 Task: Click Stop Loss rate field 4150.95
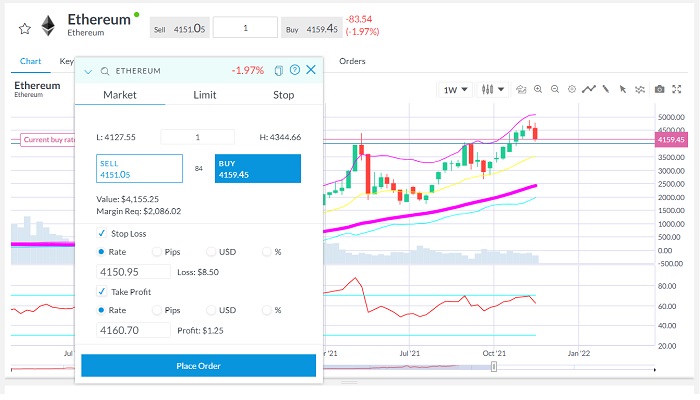coord(133,272)
